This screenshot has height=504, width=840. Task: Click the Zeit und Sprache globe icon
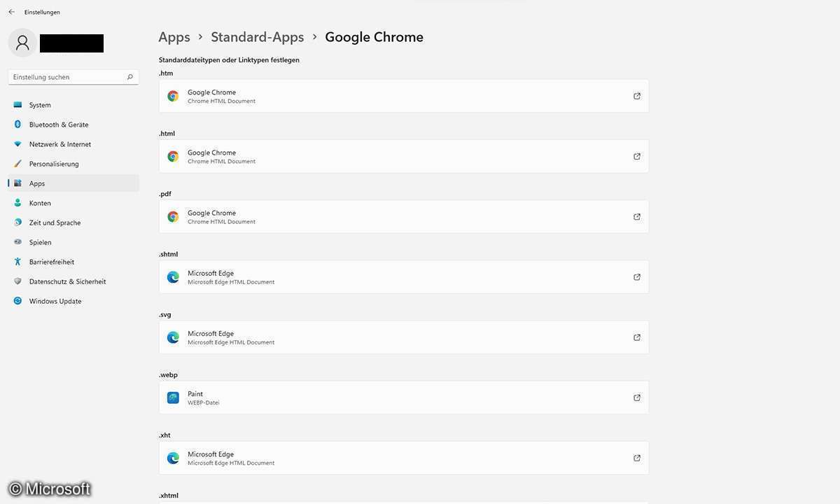pos(17,223)
